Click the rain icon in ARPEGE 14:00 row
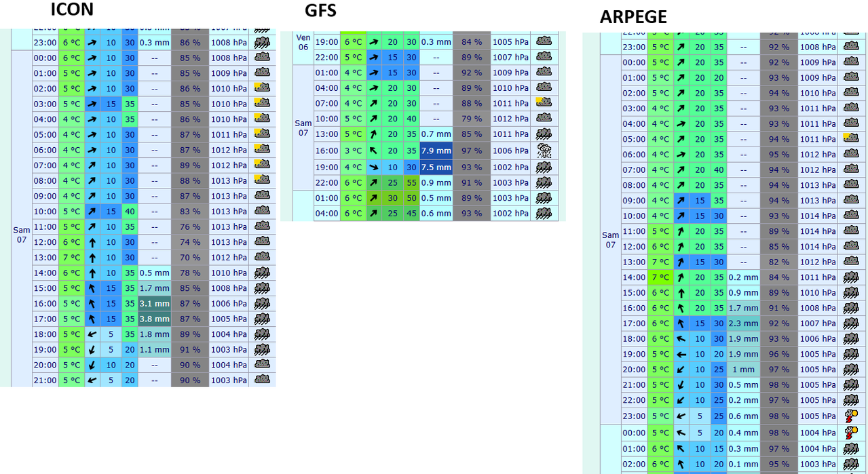The height and width of the screenshot is (474, 868). coord(851,277)
